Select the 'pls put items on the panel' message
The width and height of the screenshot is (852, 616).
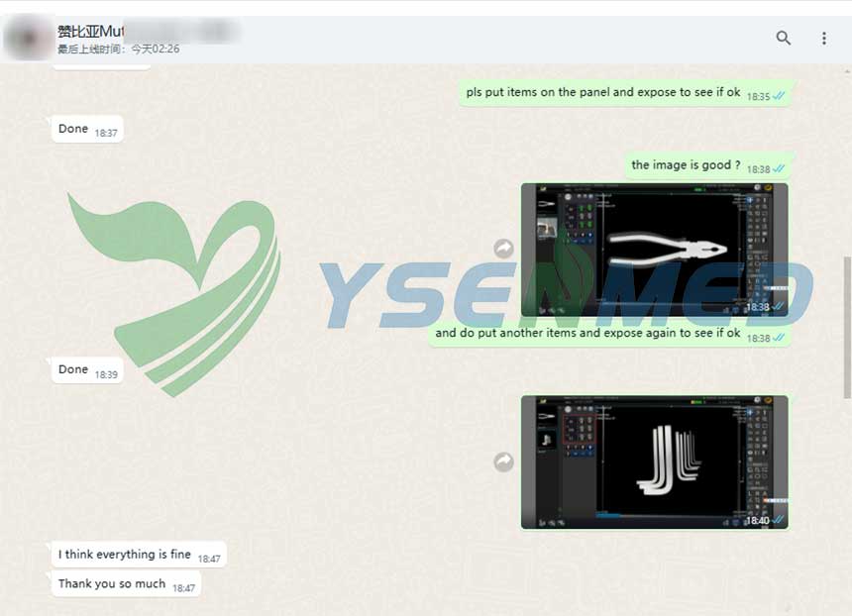603,92
